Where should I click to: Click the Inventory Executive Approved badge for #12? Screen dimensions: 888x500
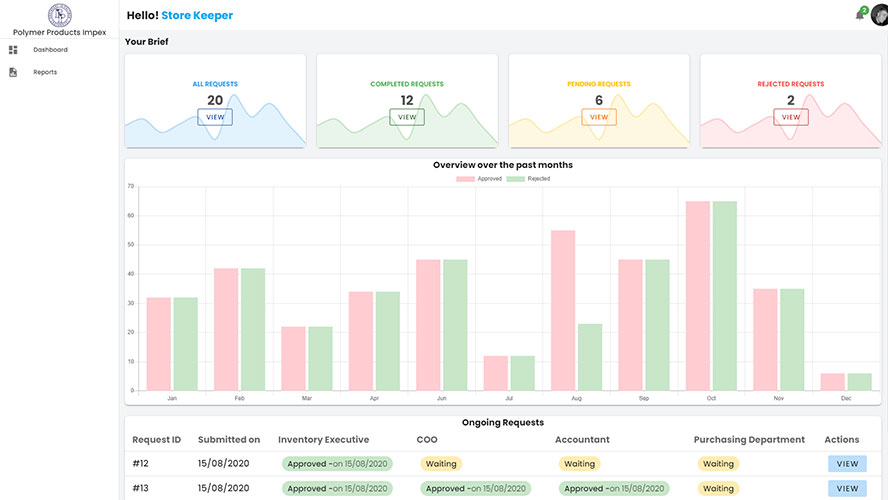click(x=336, y=464)
